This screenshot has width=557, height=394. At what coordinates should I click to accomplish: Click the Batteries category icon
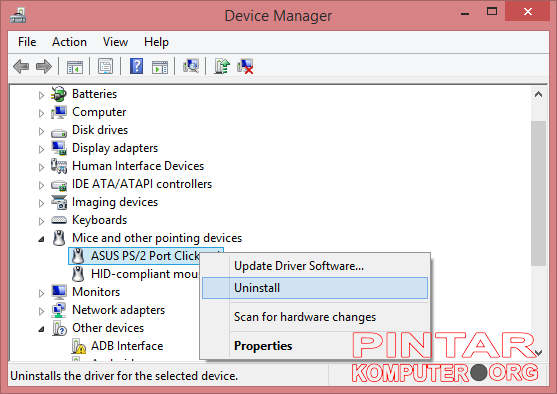59,94
